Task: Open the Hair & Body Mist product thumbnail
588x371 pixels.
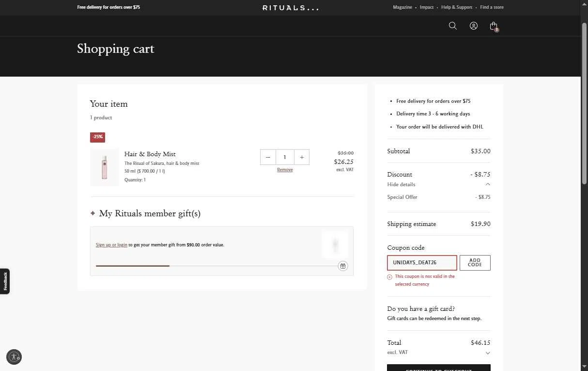Action: click(x=105, y=167)
